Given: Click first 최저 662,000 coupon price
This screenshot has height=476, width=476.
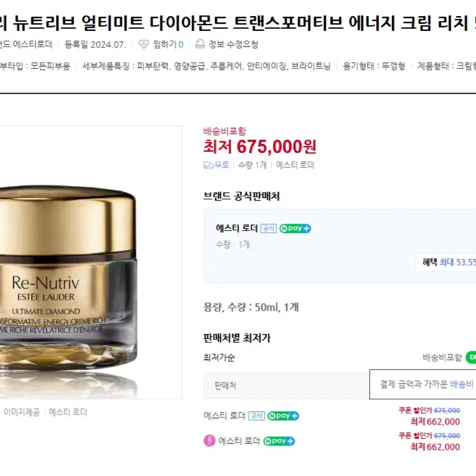Looking at the screenshot, I should click(435, 422).
